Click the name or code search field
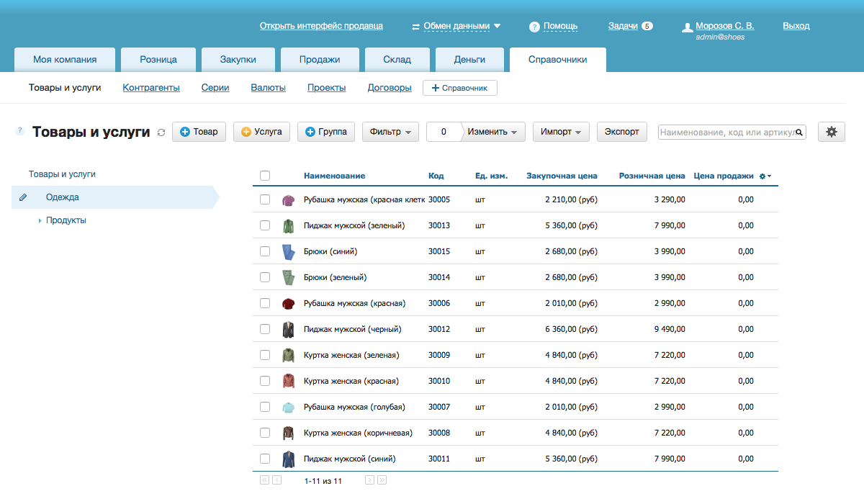Image resolution: width=864 pixels, height=504 pixels. pos(726,132)
